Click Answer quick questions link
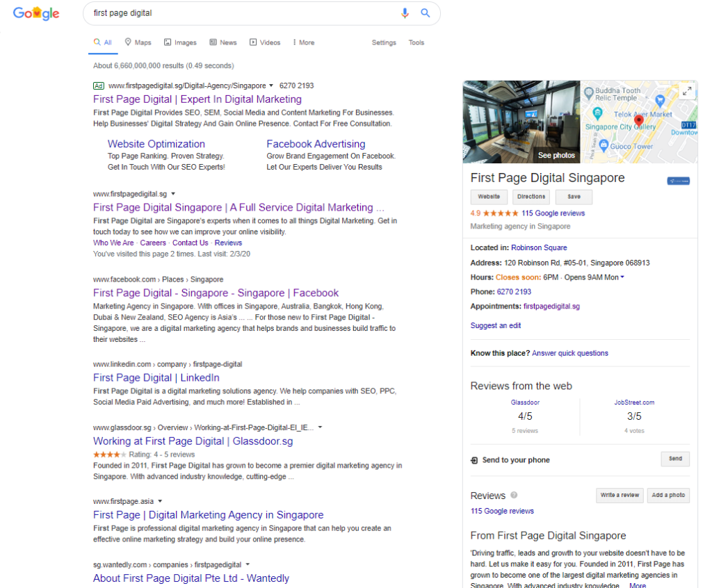Viewport: 712px width, 588px height. (570, 353)
